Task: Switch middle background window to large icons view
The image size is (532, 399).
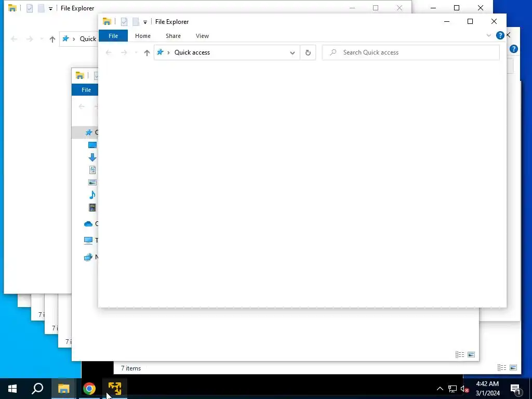Action: click(471, 354)
